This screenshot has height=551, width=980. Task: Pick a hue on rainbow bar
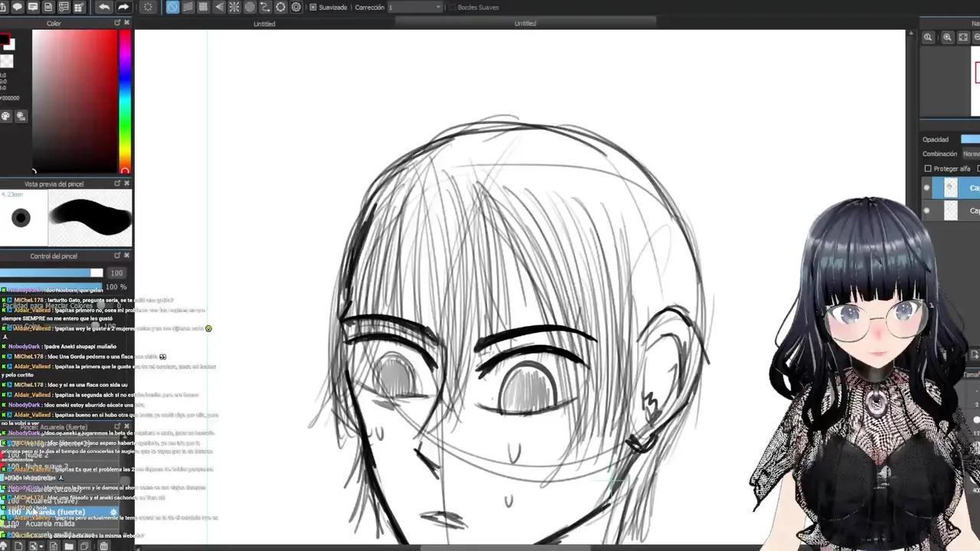[125, 102]
